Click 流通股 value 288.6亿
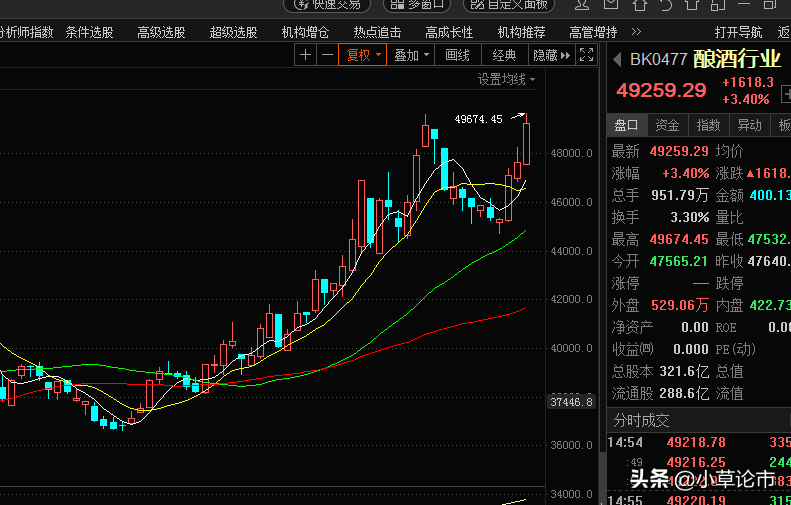 coord(684,394)
